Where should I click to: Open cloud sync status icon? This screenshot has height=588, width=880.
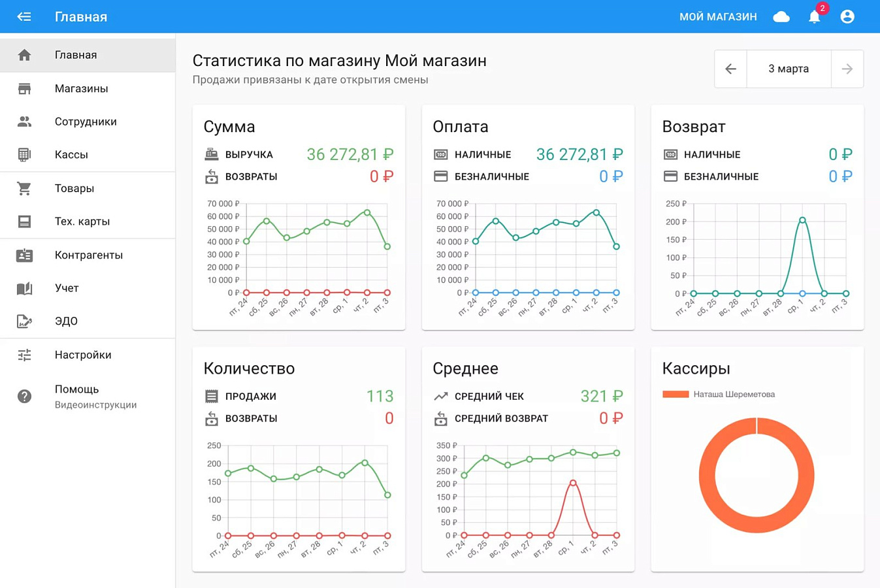[781, 17]
